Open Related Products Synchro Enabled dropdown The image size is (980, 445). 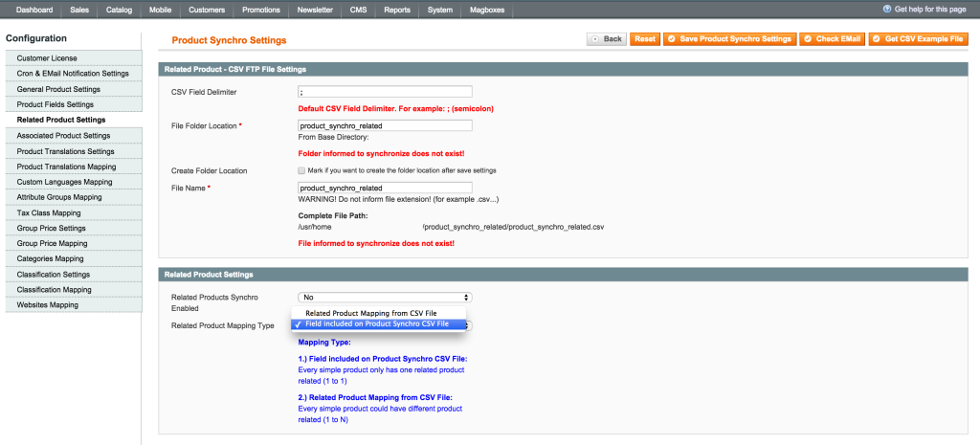click(x=385, y=298)
